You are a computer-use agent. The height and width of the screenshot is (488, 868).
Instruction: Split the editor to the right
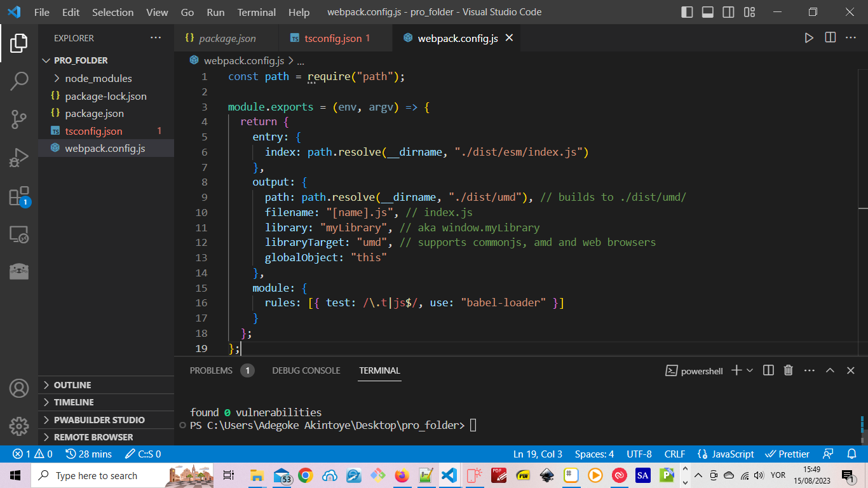click(x=830, y=38)
